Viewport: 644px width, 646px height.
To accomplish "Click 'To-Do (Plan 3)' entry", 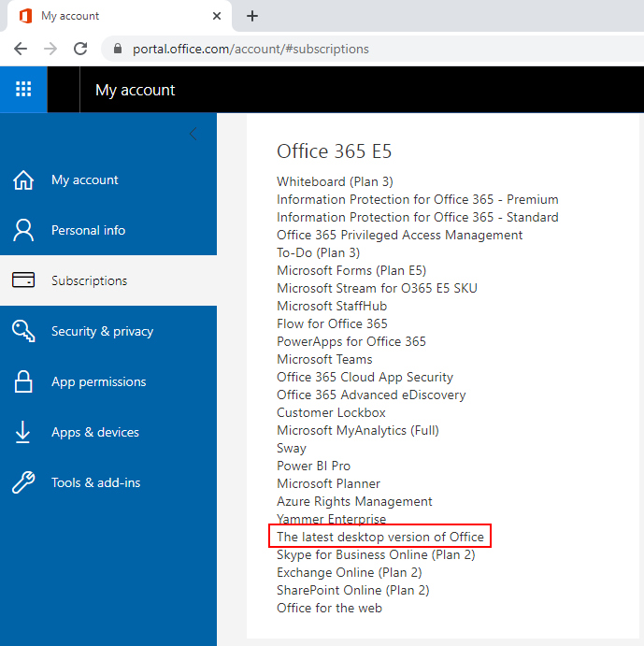I will [318, 252].
